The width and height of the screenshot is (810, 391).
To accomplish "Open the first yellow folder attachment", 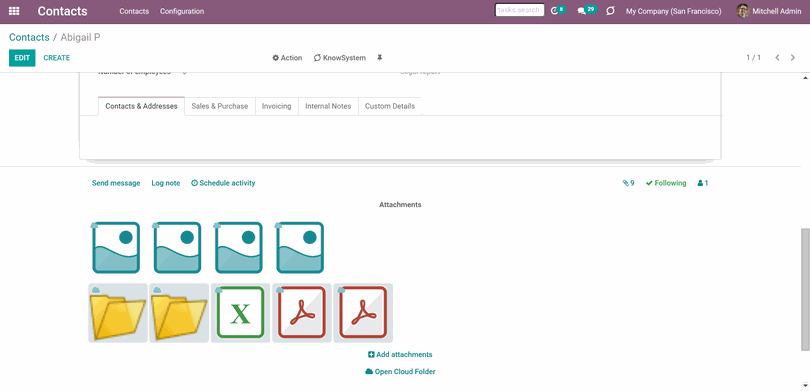I will 118,312.
